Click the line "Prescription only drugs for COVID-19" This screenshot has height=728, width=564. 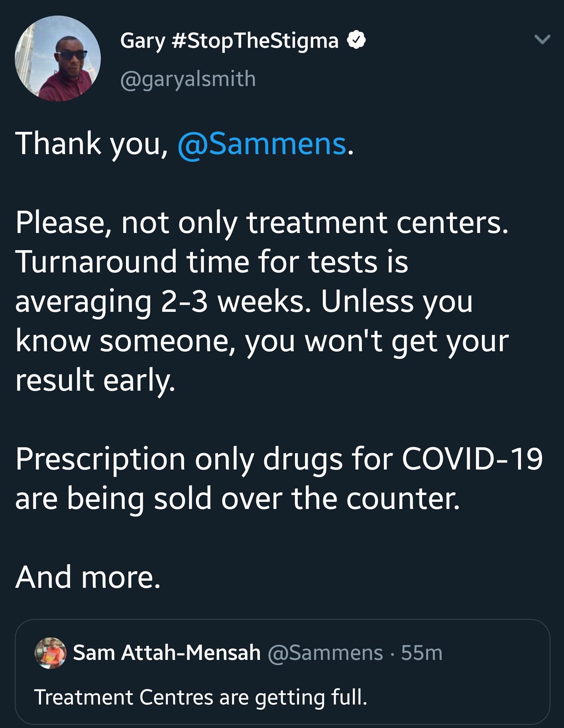click(x=279, y=459)
